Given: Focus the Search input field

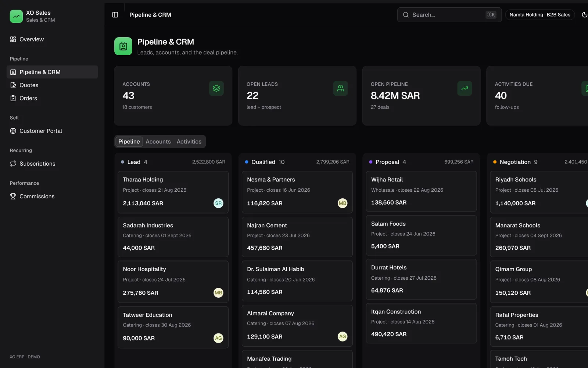Looking at the screenshot, I should click(449, 15).
